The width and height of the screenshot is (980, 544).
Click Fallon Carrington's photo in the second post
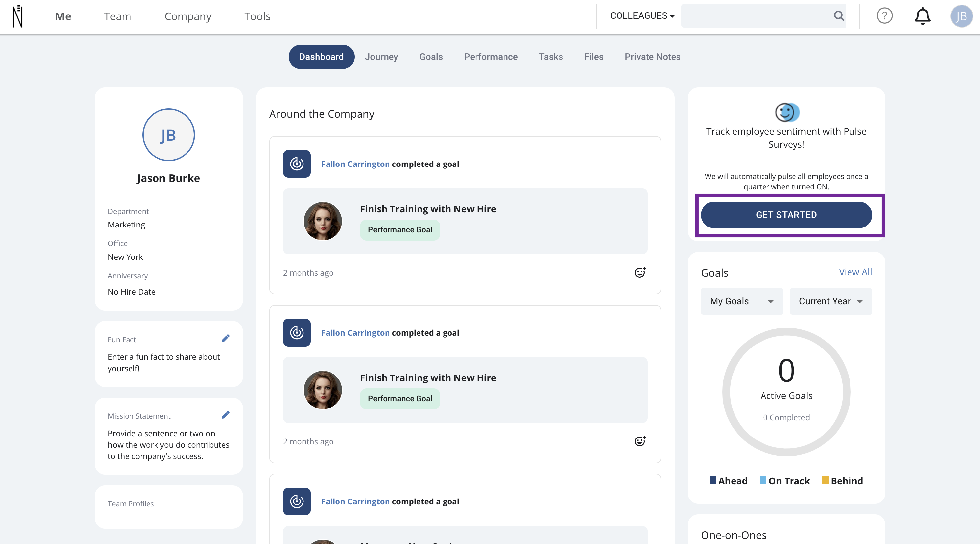click(323, 390)
